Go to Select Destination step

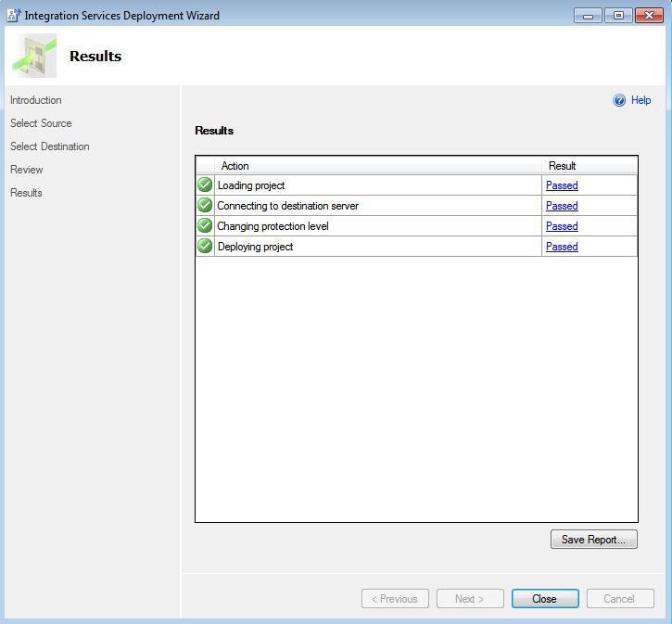coord(50,146)
